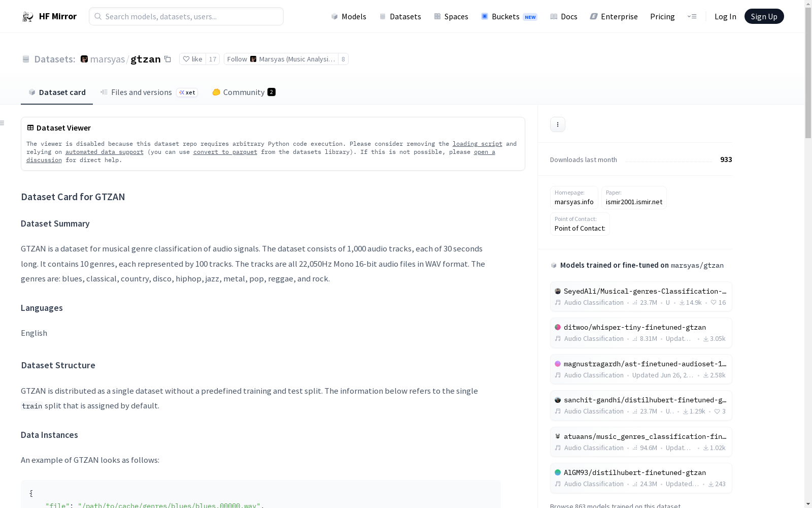This screenshot has height=508, width=812.
Task: Select the Dataset card tab
Action: click(x=57, y=92)
